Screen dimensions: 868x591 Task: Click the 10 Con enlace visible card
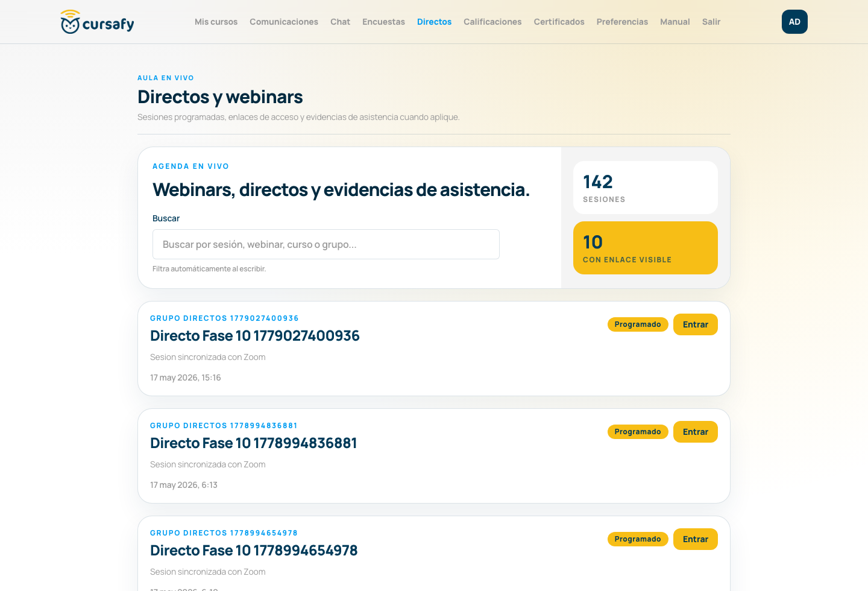(x=646, y=248)
